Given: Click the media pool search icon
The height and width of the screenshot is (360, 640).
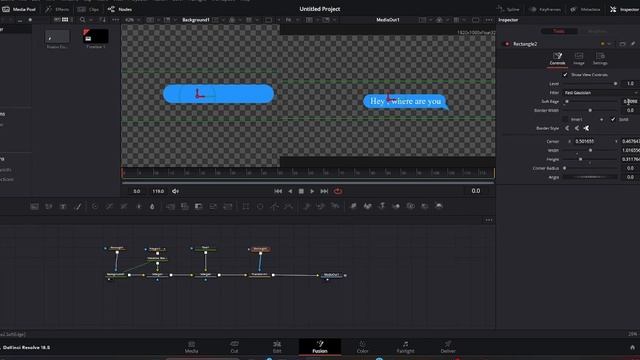Looking at the screenshot, I should pos(82,20).
